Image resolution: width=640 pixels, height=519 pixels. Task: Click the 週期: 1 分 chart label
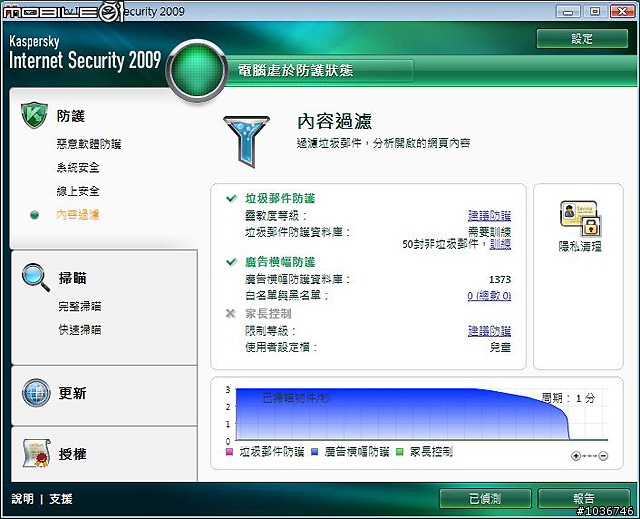(568, 398)
